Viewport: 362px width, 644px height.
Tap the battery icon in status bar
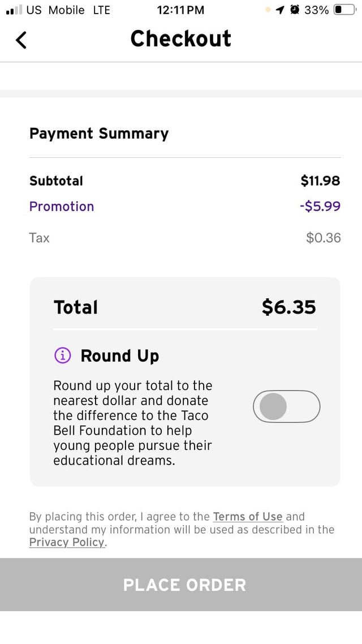click(x=344, y=10)
